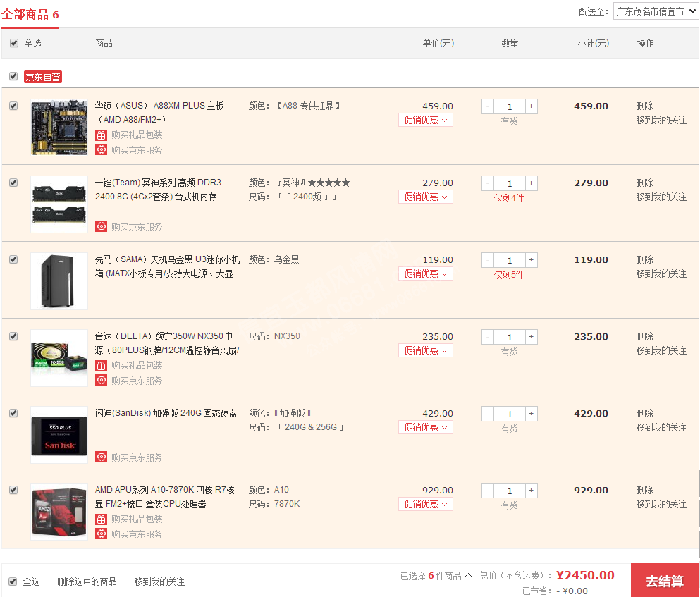Increase quantity of DELTA NX350 power supply

click(x=532, y=337)
